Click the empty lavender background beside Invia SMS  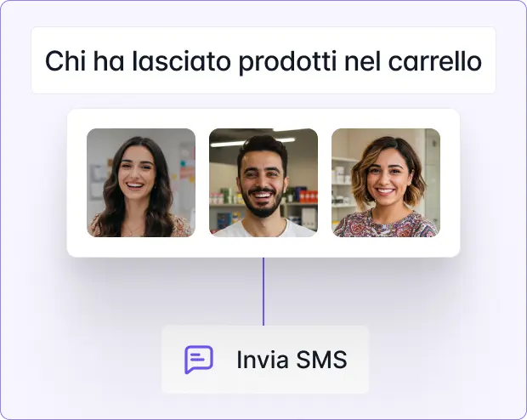[437, 360]
